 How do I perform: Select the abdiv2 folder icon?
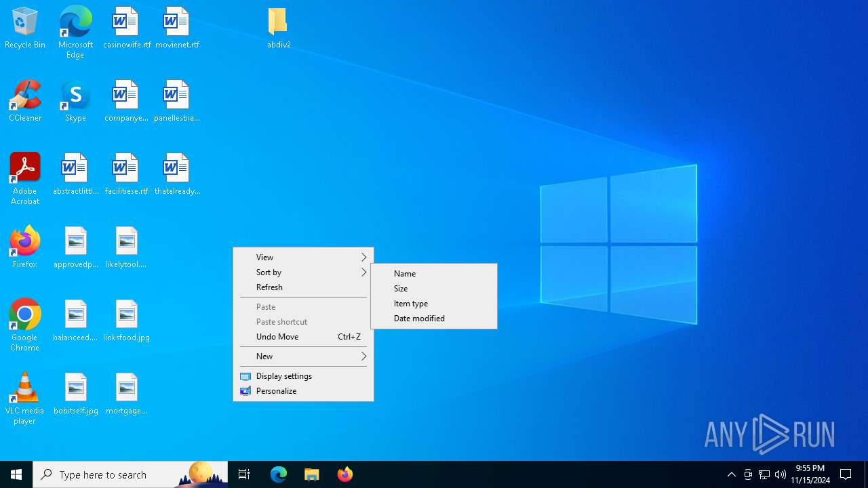pos(279,28)
